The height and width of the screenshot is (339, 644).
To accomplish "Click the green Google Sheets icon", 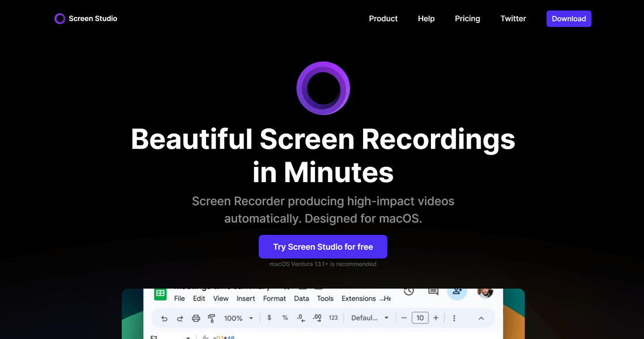I will (x=160, y=293).
